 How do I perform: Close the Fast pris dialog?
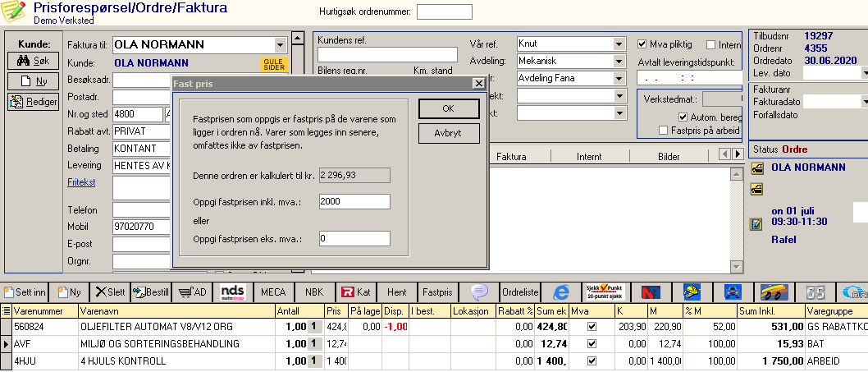click(x=479, y=84)
